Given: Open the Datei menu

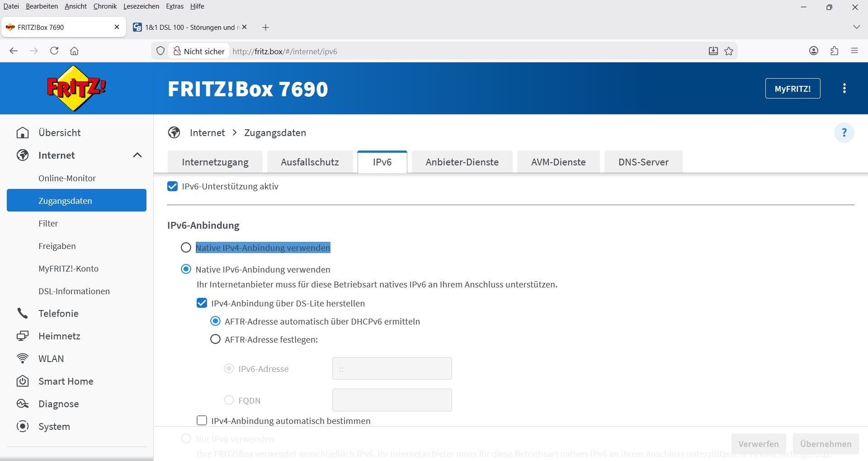Looking at the screenshot, I should [11, 6].
